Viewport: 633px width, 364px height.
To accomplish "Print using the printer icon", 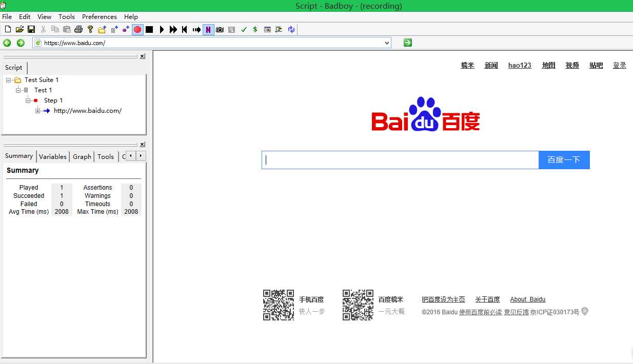I will (78, 30).
